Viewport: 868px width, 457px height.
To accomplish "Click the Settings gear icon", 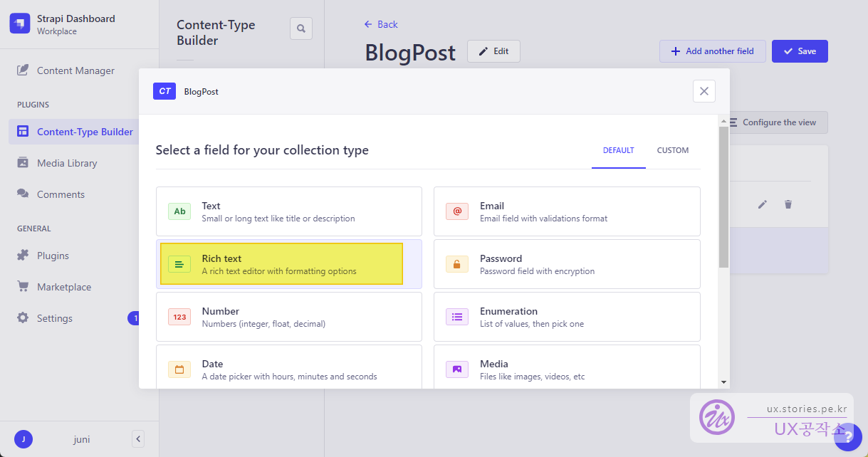I will click(x=23, y=318).
